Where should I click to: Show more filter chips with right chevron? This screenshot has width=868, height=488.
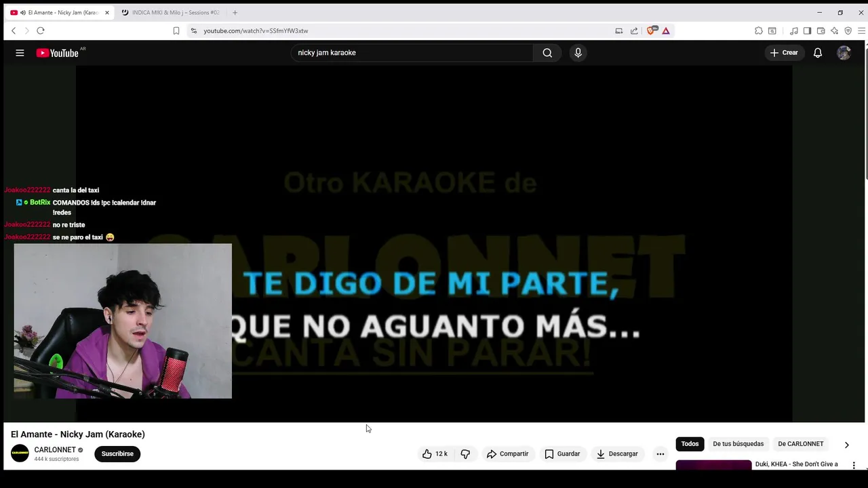[x=846, y=445]
